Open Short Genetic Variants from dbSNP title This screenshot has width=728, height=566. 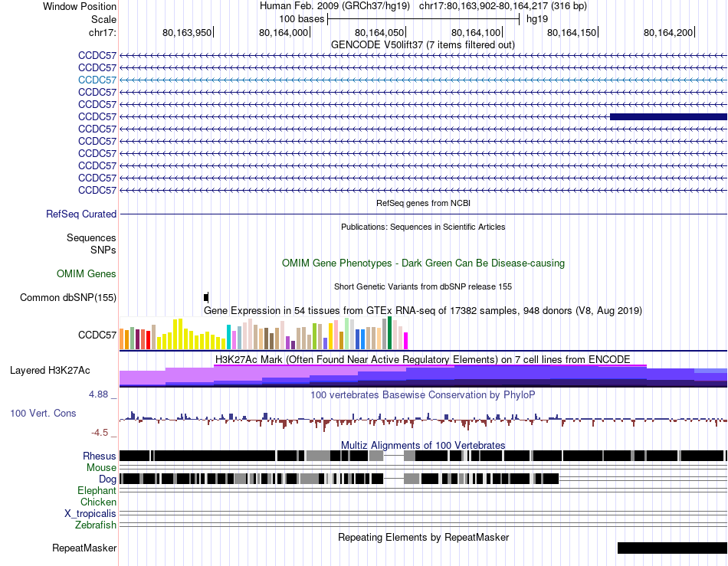pos(423,286)
